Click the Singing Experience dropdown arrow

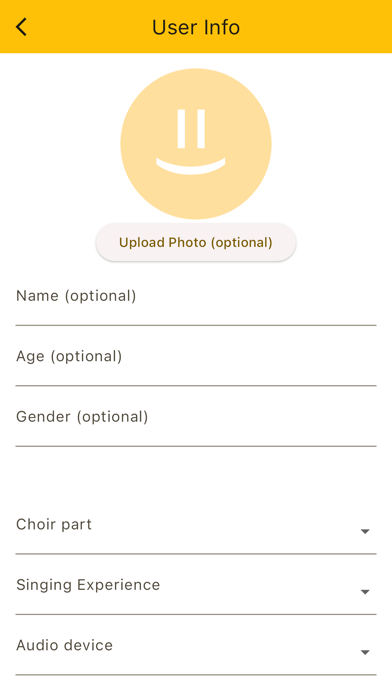[365, 592]
